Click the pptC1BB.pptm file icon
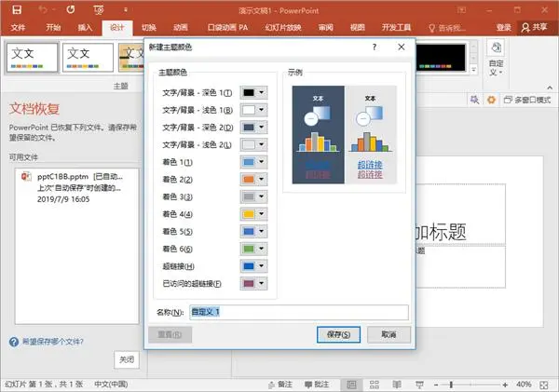The image size is (559, 392). pyautogui.click(x=26, y=176)
